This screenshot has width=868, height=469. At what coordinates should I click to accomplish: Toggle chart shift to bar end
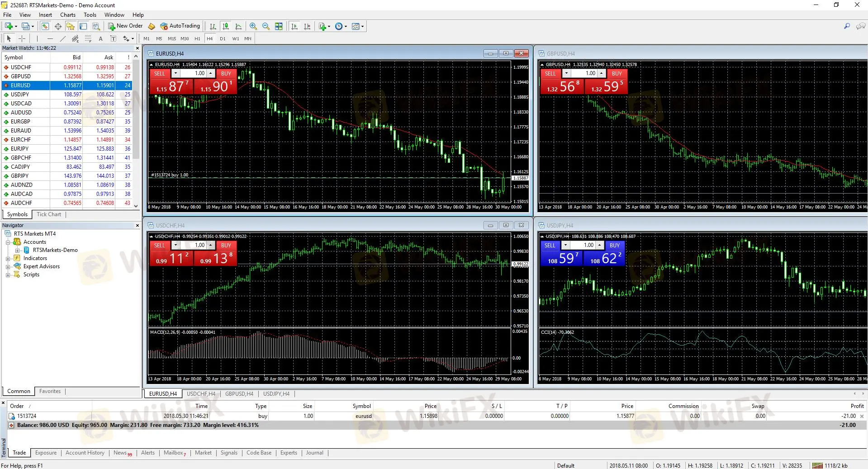tap(307, 26)
